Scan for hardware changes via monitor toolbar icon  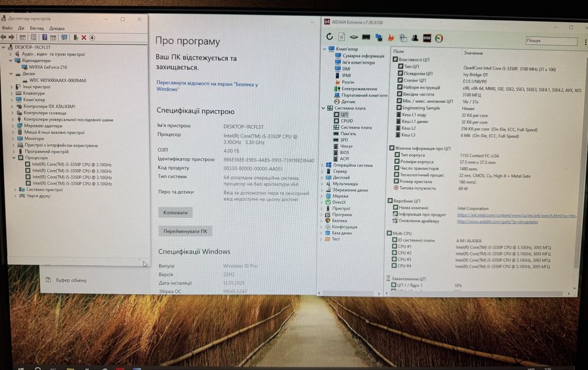pos(65,38)
